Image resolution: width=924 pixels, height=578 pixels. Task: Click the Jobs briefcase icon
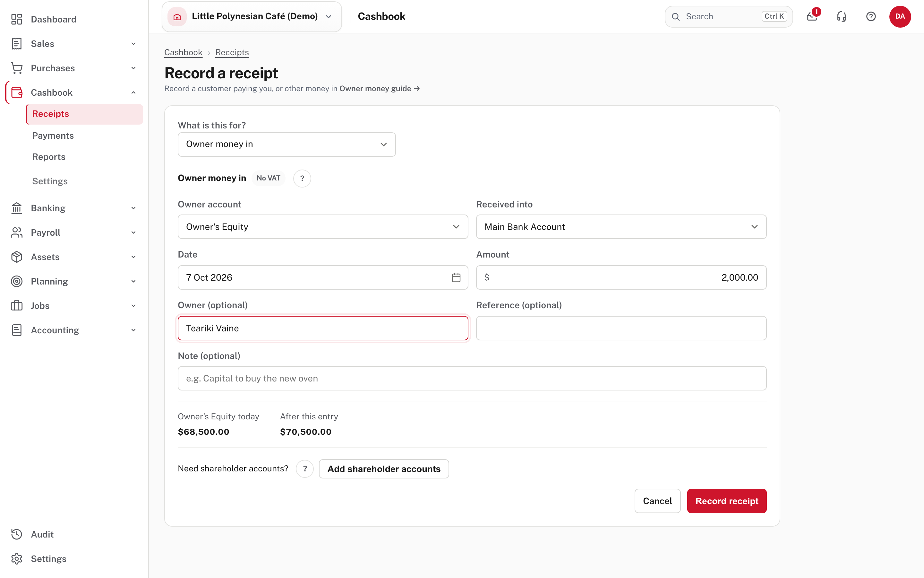tap(16, 306)
